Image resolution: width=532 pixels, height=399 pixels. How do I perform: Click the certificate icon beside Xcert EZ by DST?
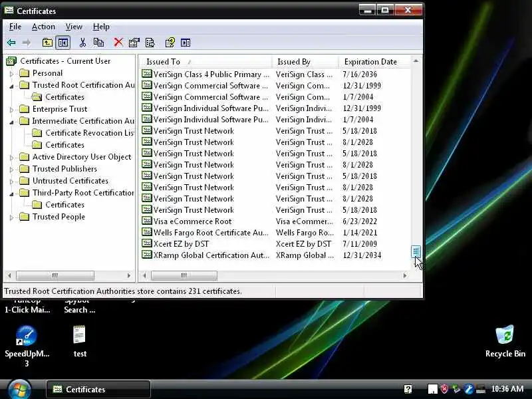[146, 243]
